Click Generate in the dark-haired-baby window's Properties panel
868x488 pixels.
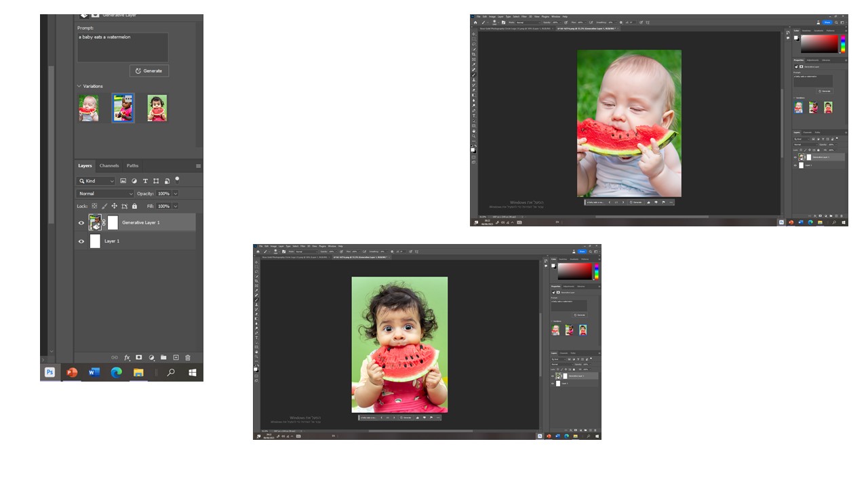tap(579, 315)
